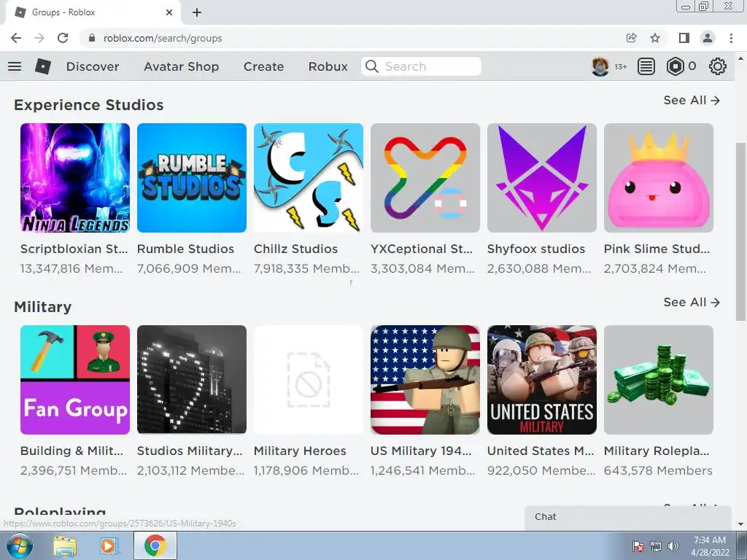Click 13,347,816 Members count text
The width and height of the screenshot is (747, 560).
pyautogui.click(x=71, y=268)
